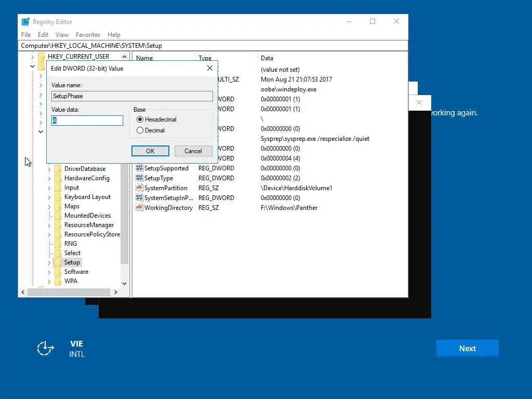Click the ease of access icon in setup
The height and width of the screenshot is (399, 532).
[46, 349]
